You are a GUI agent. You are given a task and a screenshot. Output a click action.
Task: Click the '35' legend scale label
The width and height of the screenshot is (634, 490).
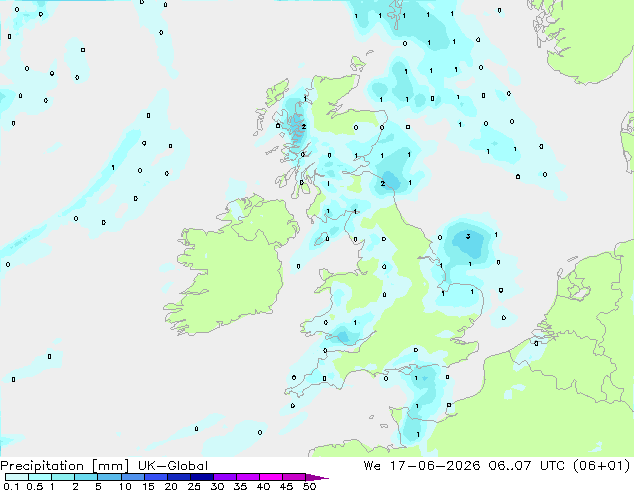pyautogui.click(x=240, y=486)
